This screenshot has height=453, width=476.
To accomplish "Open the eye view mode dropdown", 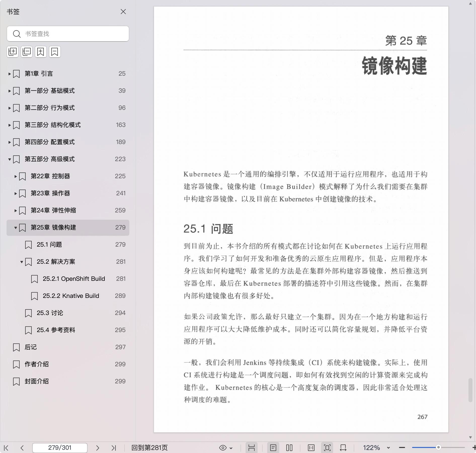I will point(226,448).
